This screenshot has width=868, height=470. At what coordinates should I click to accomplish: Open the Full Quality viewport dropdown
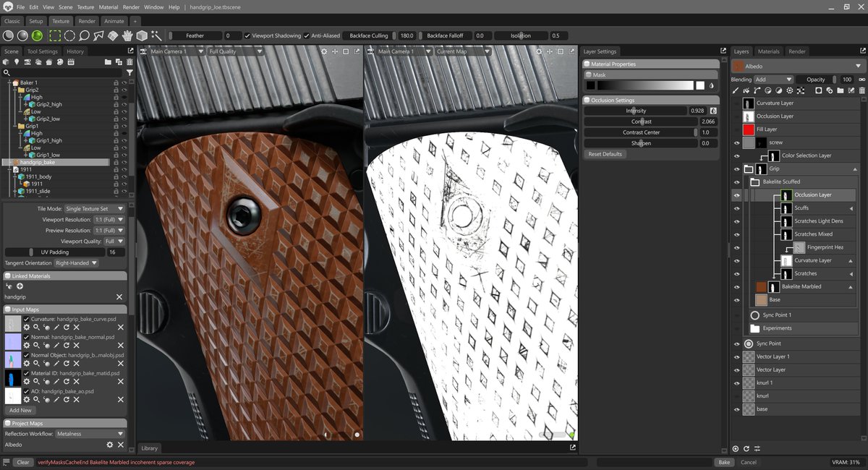(x=235, y=51)
